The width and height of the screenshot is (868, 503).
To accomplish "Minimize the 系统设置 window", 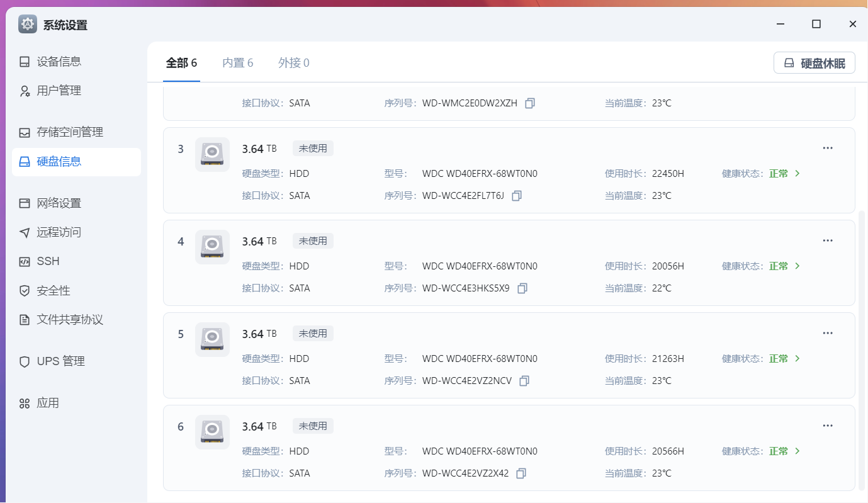I will point(781,24).
